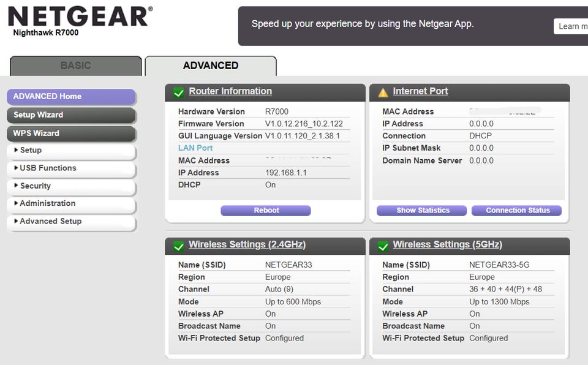Click the mode value Up to 600 Mbps
Image resolution: width=588 pixels, height=365 pixels.
(293, 302)
